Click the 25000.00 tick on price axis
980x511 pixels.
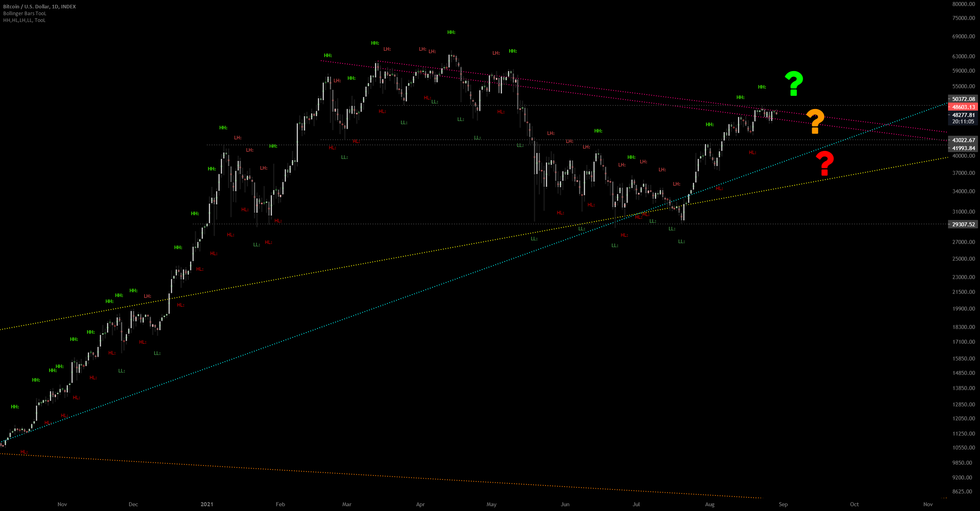pyautogui.click(x=964, y=259)
